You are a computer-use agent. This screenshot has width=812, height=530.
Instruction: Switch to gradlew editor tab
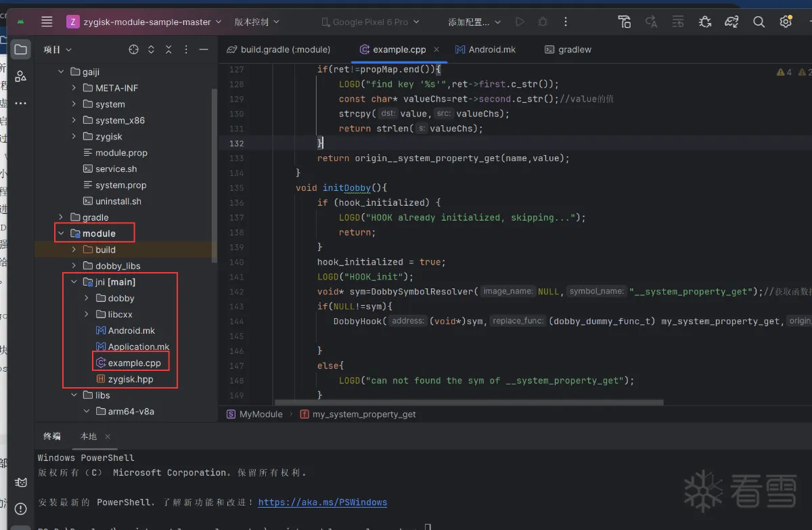click(568, 49)
